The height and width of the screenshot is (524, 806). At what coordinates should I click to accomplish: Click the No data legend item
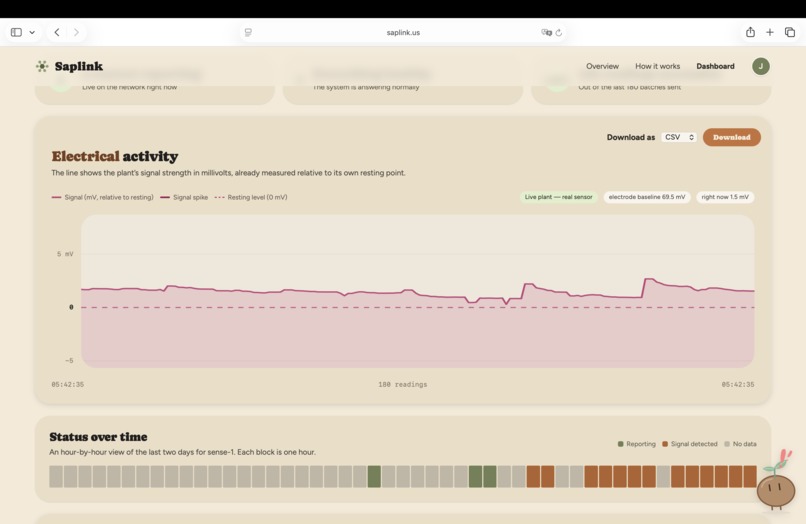coord(740,444)
